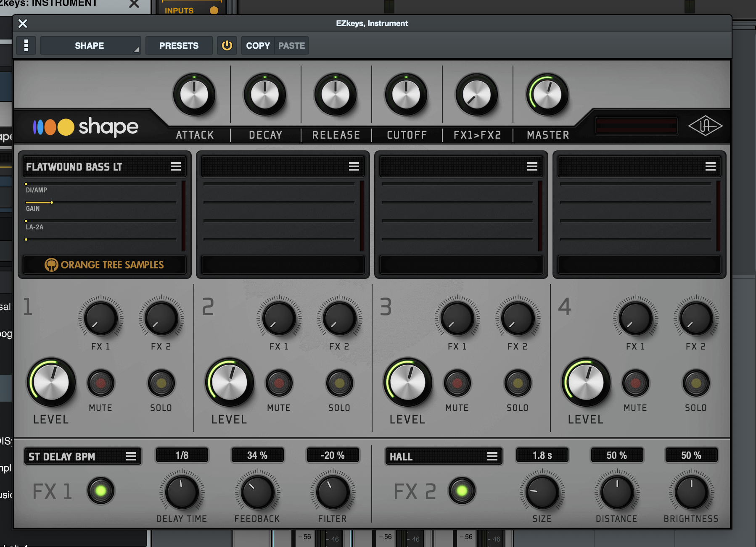
Task: Click the INPUTS button in background window
Action: tap(191, 9)
